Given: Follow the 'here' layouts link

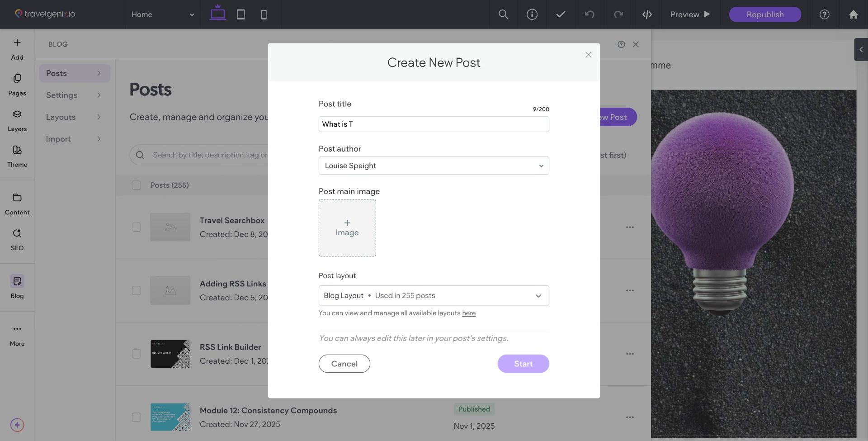Looking at the screenshot, I should [x=469, y=313].
